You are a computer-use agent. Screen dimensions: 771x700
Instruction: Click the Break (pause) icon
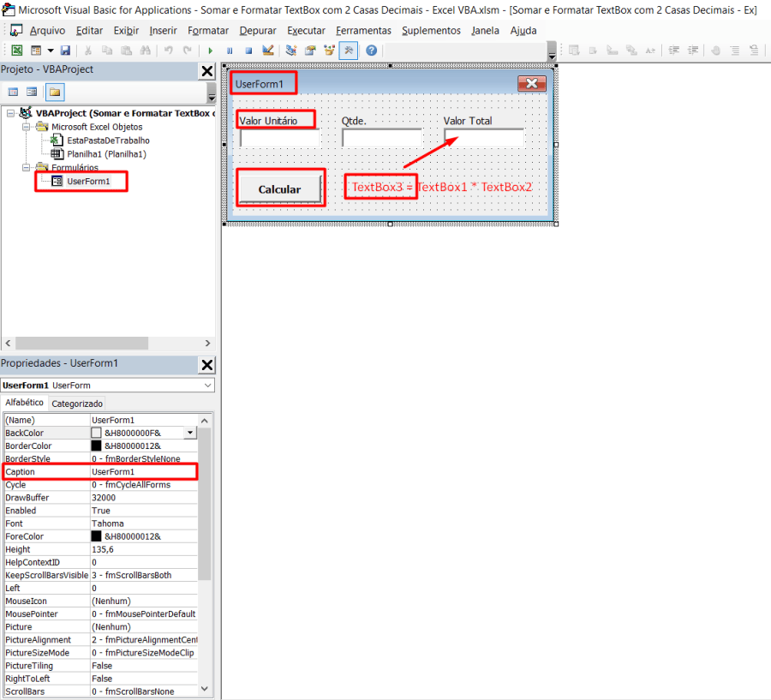tap(230, 51)
